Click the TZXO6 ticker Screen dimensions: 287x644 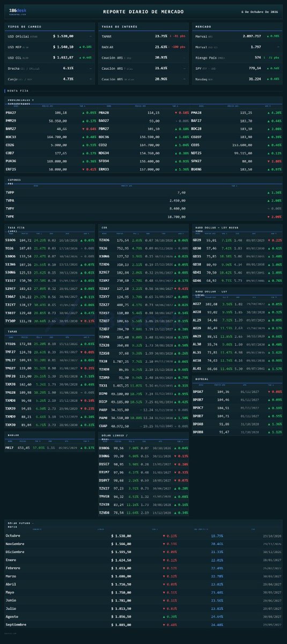(105, 240)
